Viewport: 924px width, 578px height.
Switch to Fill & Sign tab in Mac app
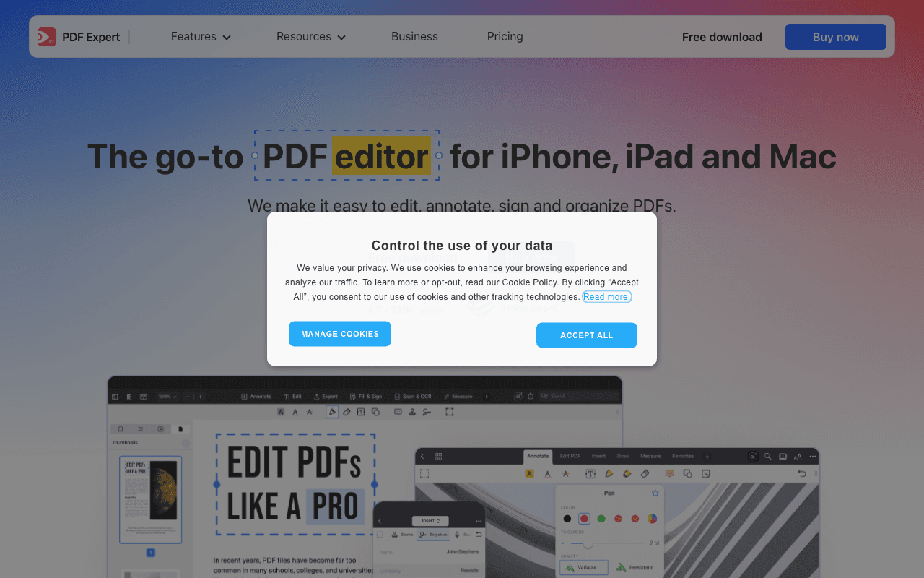[366, 397]
